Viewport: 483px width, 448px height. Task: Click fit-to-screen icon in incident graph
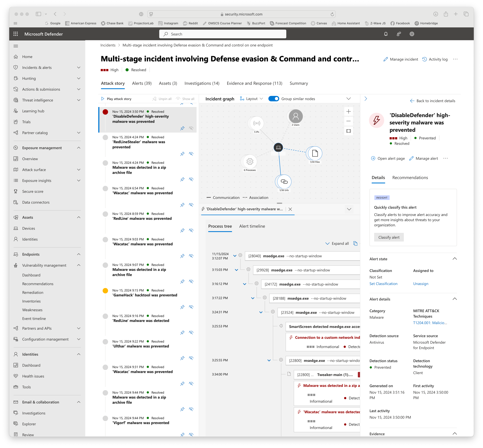point(349,131)
